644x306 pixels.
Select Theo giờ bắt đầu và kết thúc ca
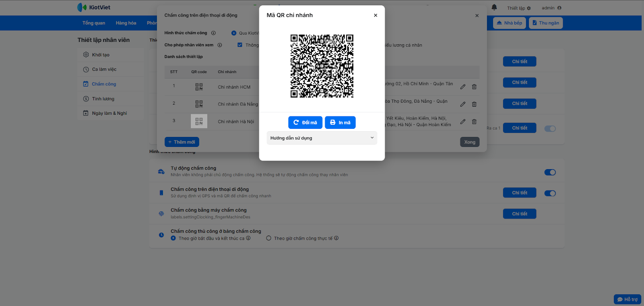(x=173, y=238)
